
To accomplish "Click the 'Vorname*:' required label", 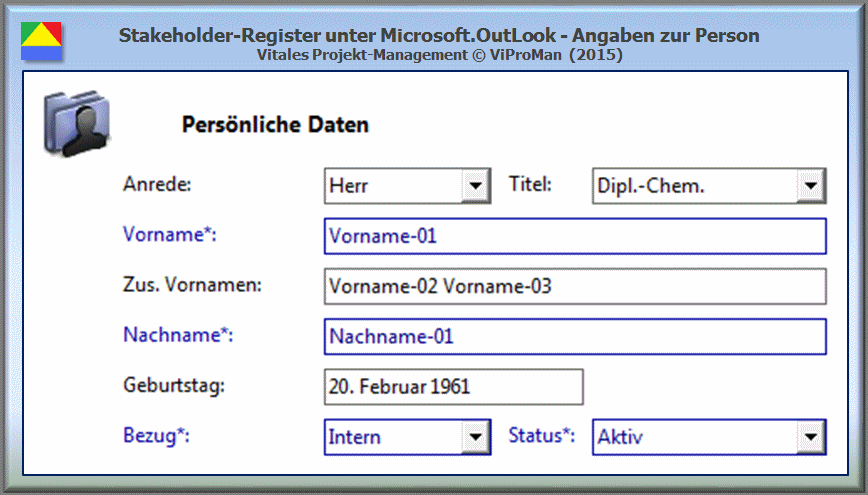I will 169,235.
